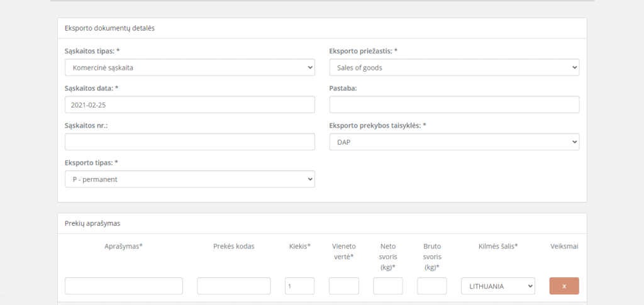Remove the goods row with the x button
This screenshot has width=644, height=305.
point(563,286)
